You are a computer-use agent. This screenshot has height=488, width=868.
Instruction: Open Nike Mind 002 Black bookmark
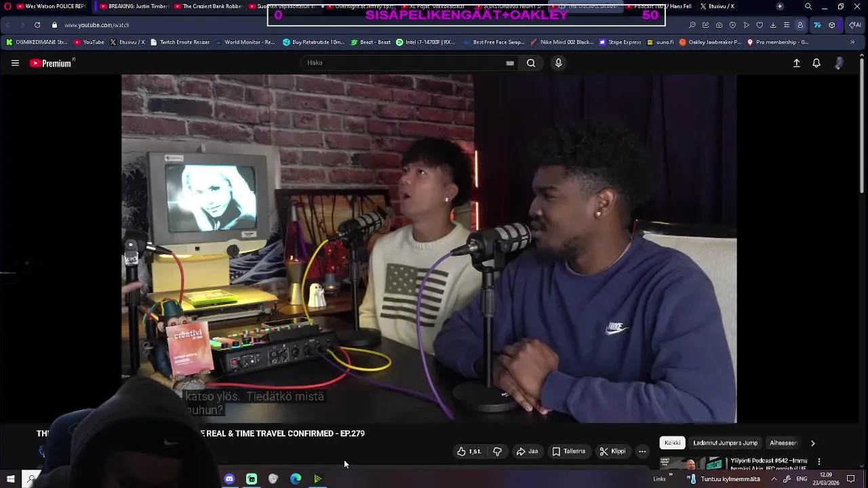562,42
